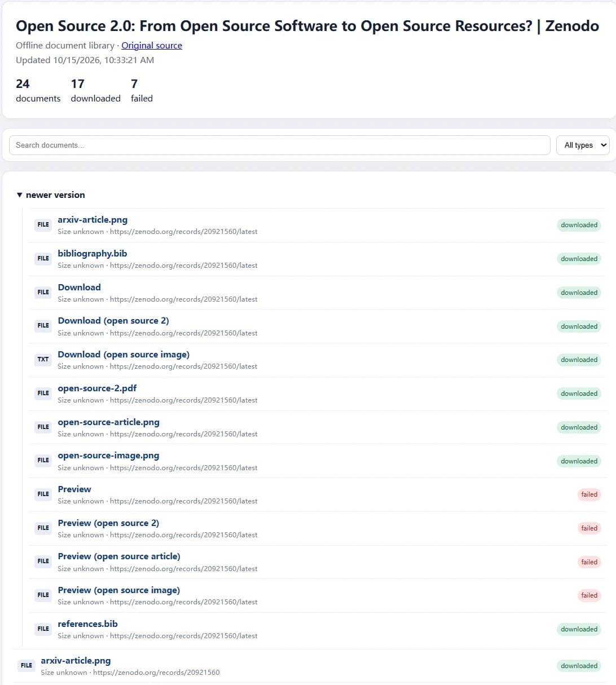Click the 7 failed counter

point(142,91)
